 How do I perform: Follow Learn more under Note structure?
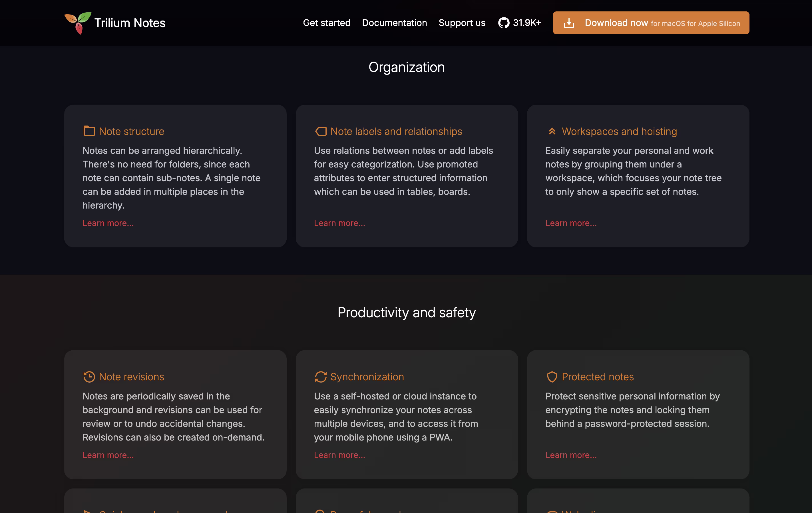point(108,223)
